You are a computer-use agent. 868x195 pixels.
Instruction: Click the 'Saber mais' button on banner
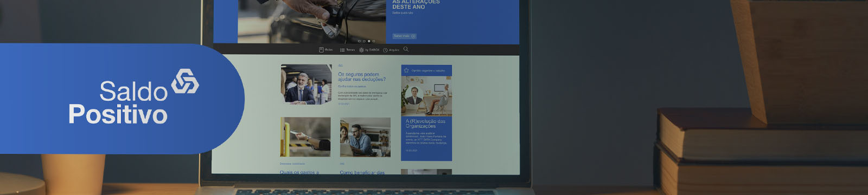pos(404,36)
